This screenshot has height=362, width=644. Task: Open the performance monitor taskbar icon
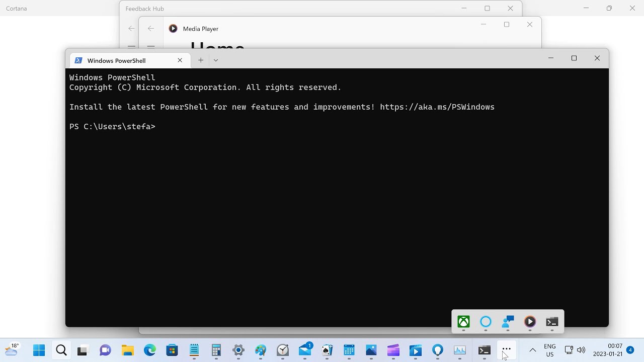pos(460,350)
